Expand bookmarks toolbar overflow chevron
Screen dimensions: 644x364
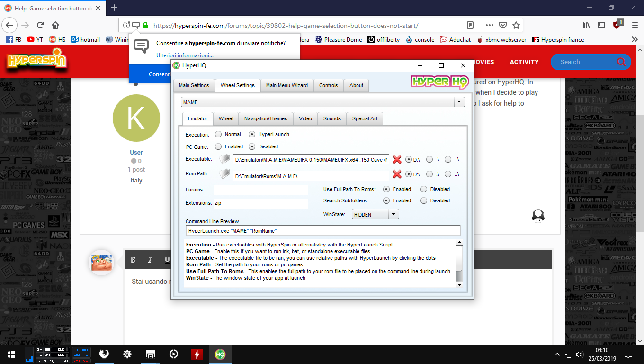pos(635,40)
